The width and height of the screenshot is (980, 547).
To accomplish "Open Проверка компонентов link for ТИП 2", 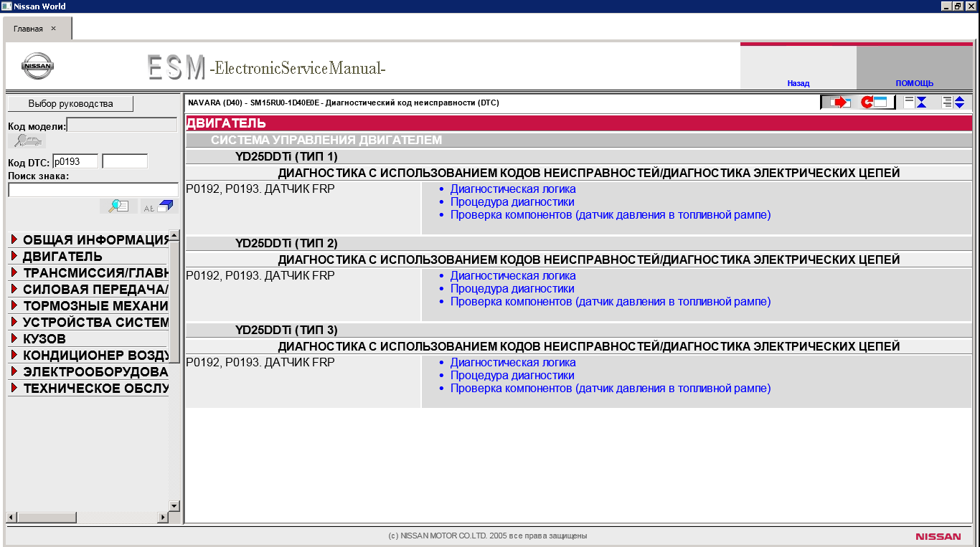I will 611,302.
